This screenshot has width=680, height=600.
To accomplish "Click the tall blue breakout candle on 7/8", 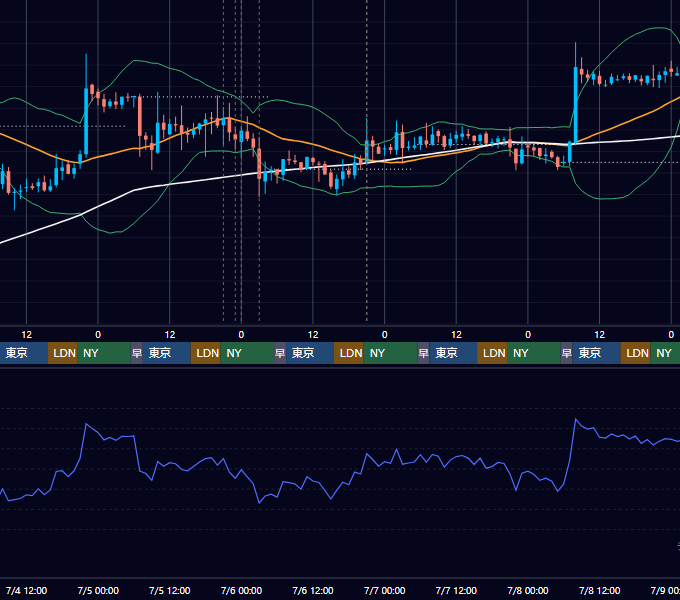I will point(575,104).
